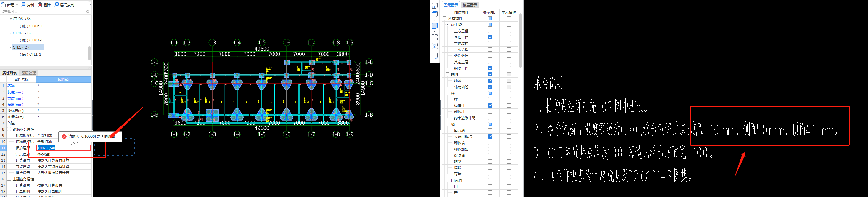Collapse the 墙 group node
The image size is (868, 197).
pos(448,124)
